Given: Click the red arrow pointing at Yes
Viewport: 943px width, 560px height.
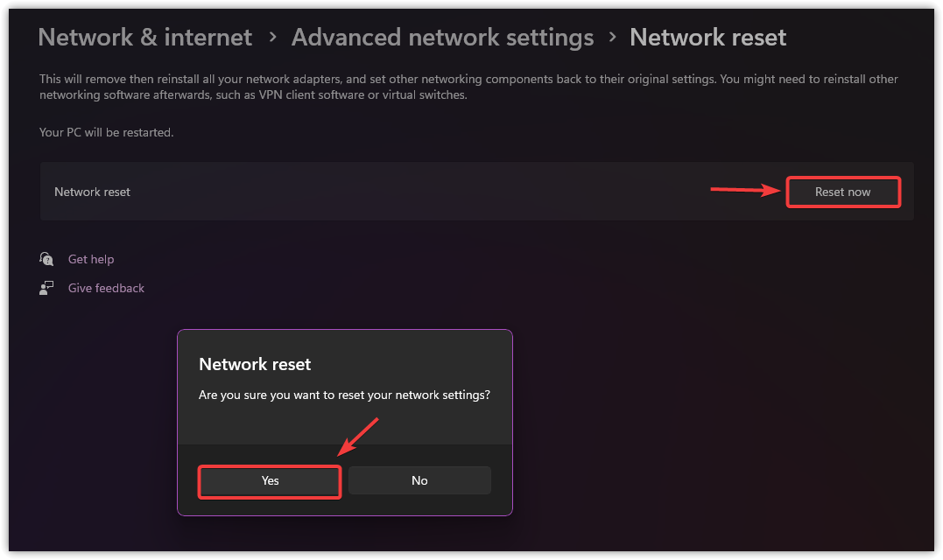Looking at the screenshot, I should [359, 437].
